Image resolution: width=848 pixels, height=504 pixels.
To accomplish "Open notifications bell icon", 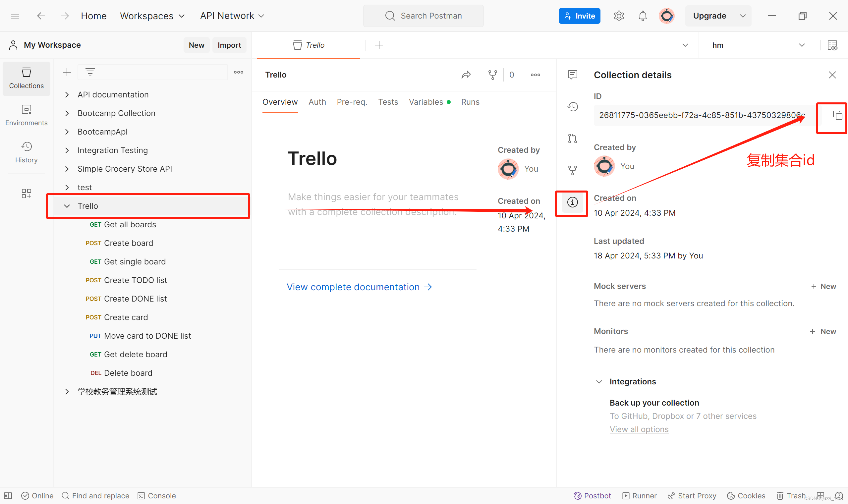I will [643, 16].
